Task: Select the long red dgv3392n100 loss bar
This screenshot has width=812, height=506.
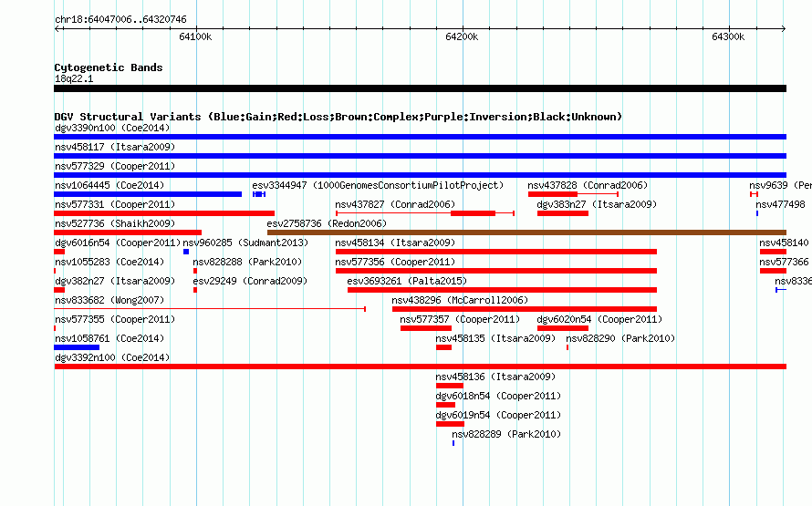Action: (420, 367)
